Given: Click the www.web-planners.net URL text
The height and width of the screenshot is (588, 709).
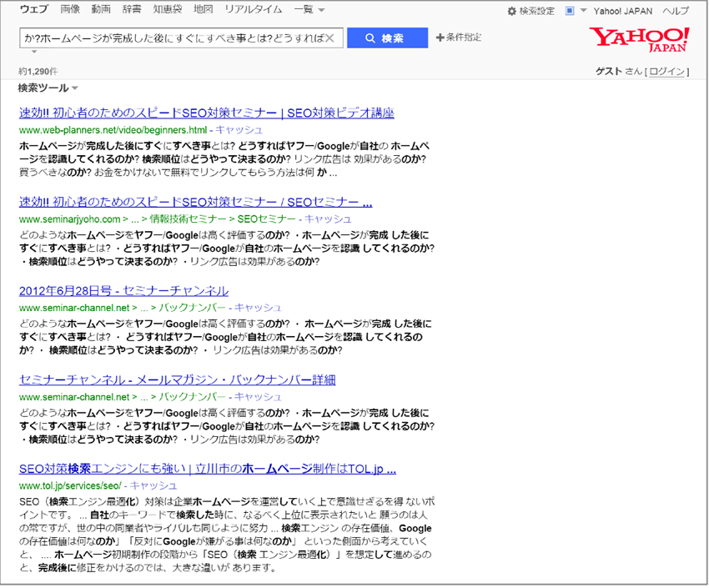Looking at the screenshot, I should pos(113,130).
